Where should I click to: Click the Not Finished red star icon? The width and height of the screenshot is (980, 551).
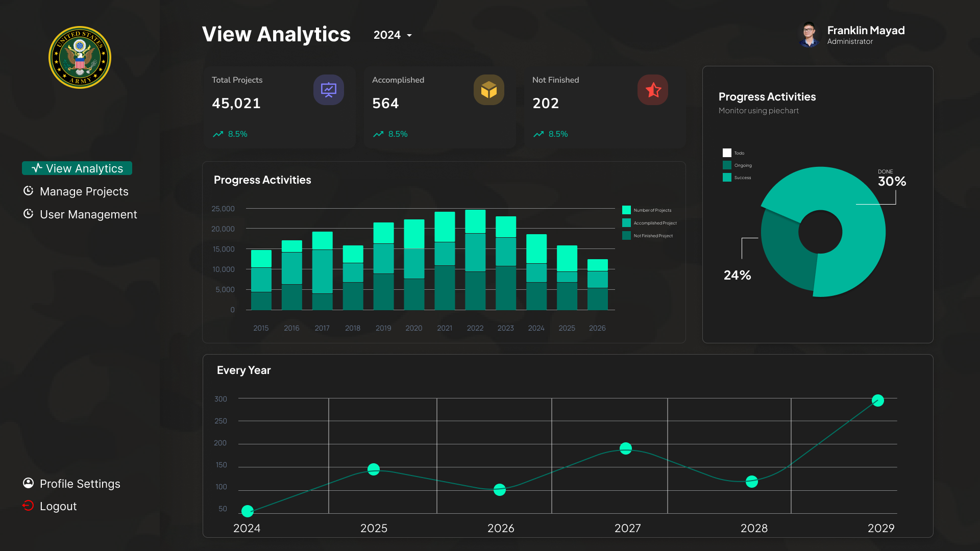point(653,90)
